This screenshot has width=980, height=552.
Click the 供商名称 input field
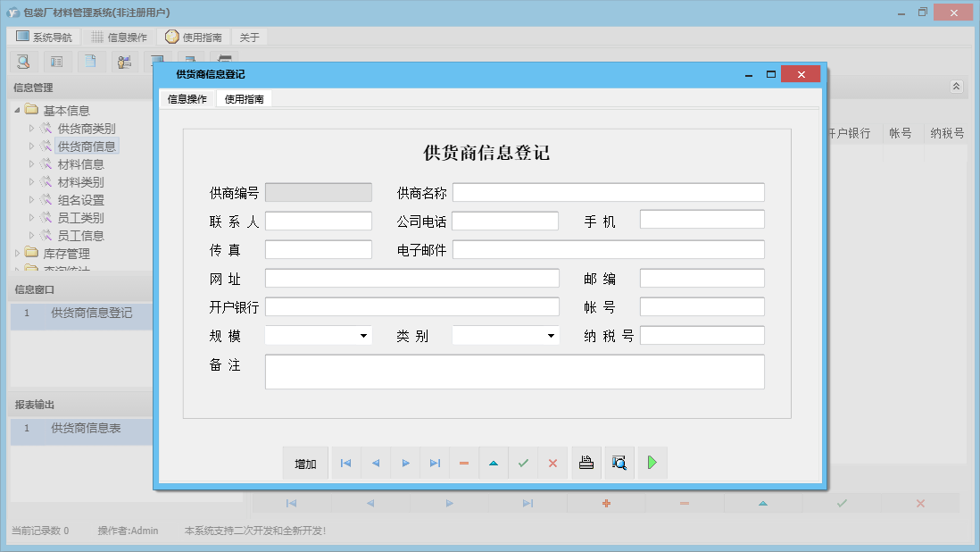(608, 193)
